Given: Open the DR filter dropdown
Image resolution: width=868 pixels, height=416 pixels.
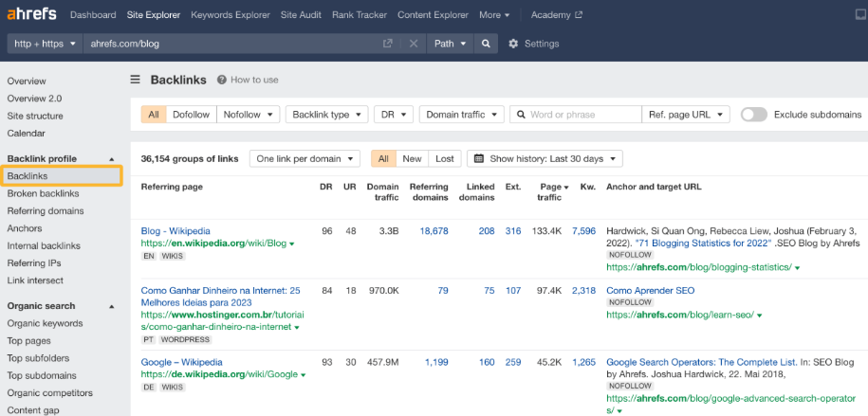Looking at the screenshot, I should pos(394,115).
